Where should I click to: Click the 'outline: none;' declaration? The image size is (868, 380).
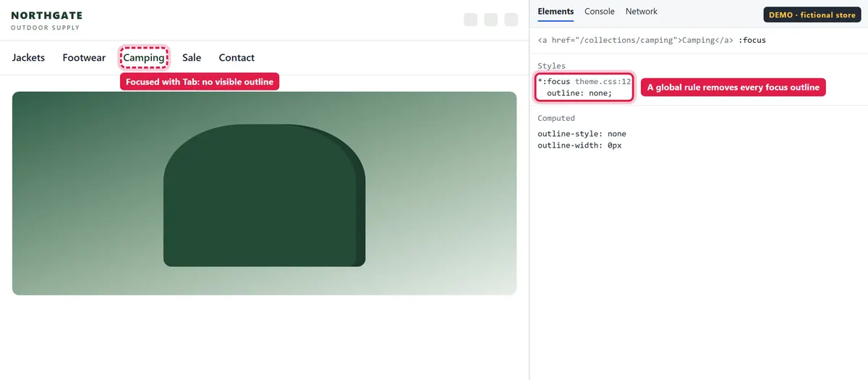coord(579,93)
